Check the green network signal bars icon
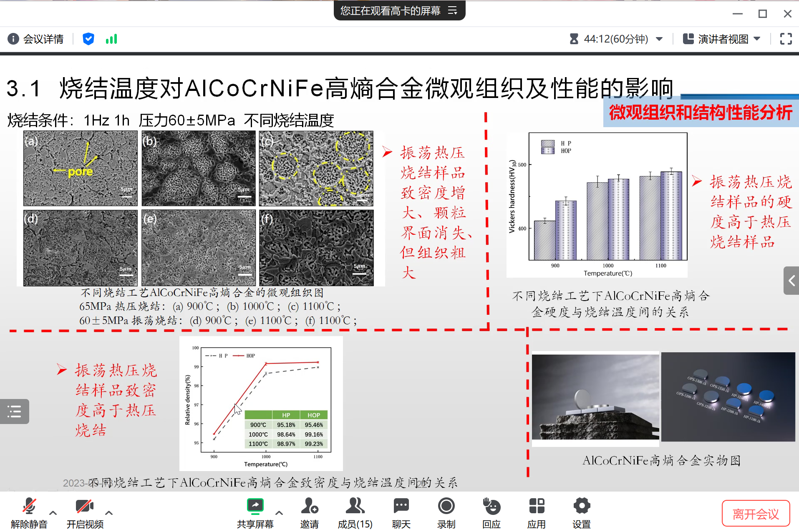The height and width of the screenshot is (532, 799). [111, 39]
